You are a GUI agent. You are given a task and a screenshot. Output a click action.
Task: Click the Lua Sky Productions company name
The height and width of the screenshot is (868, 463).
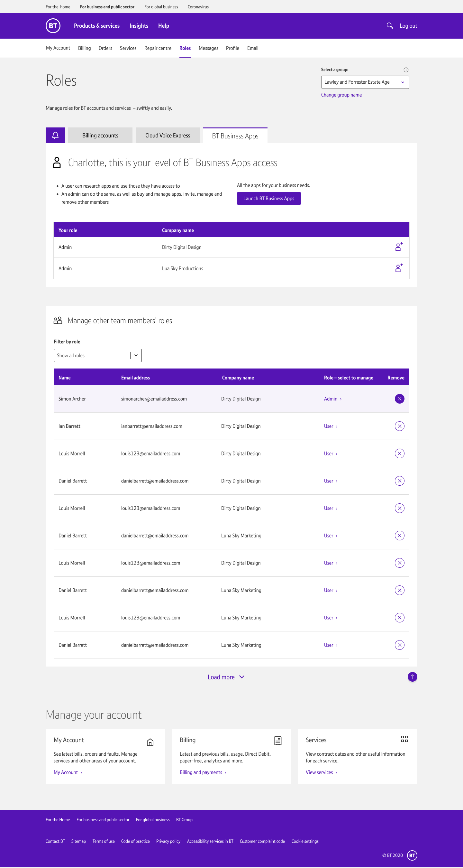183,268
